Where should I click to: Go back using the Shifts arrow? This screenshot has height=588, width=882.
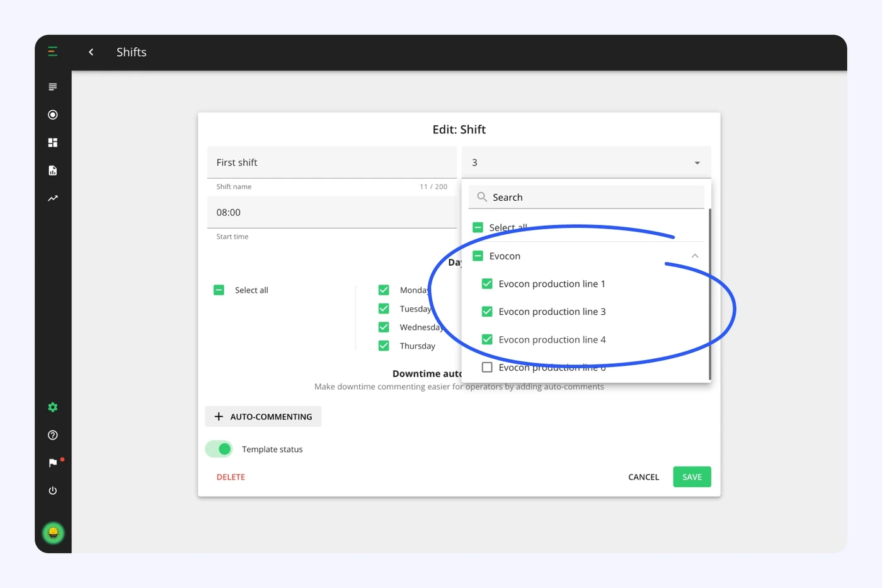pyautogui.click(x=91, y=52)
